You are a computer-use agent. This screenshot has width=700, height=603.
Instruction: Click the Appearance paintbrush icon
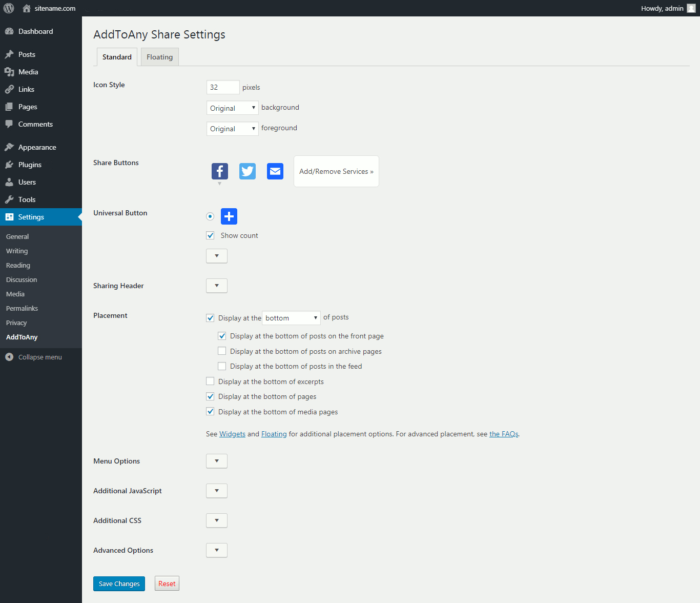coord(9,147)
